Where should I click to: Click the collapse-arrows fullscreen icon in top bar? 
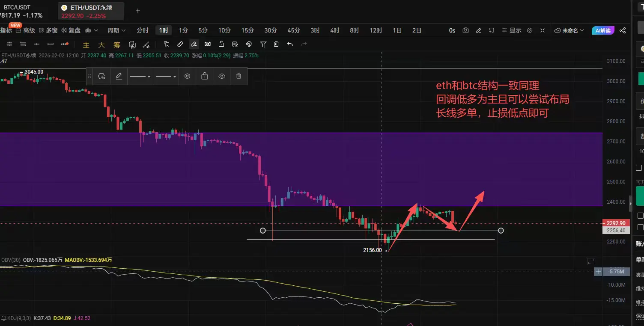tap(543, 30)
